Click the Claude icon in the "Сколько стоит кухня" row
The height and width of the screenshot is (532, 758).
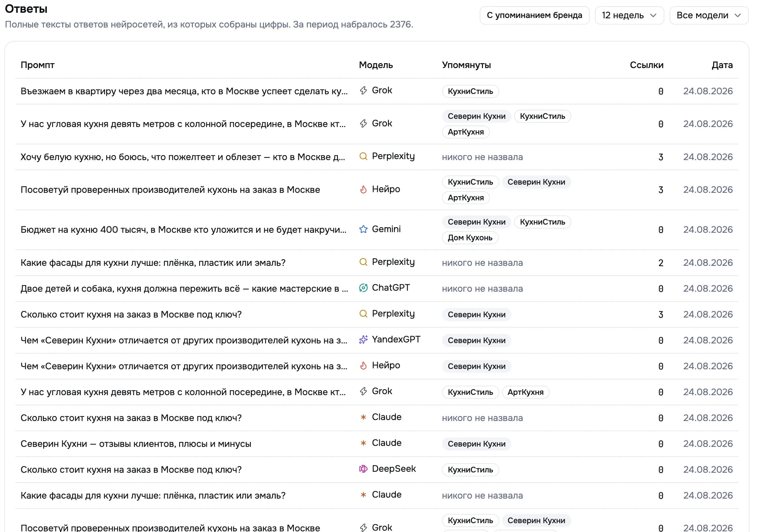[363, 417]
